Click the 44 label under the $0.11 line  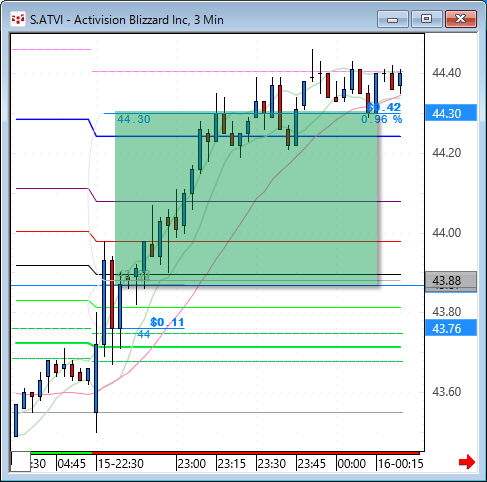[144, 334]
